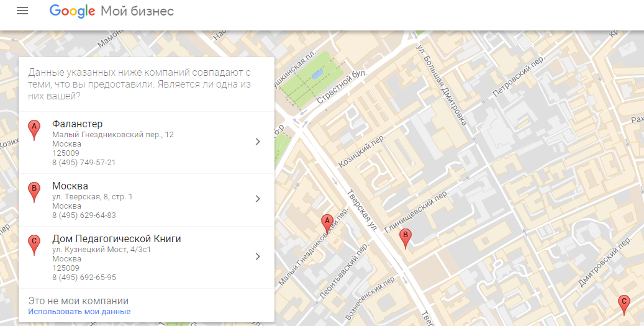Click phone number 8 (495) 692-65-95

[84, 277]
